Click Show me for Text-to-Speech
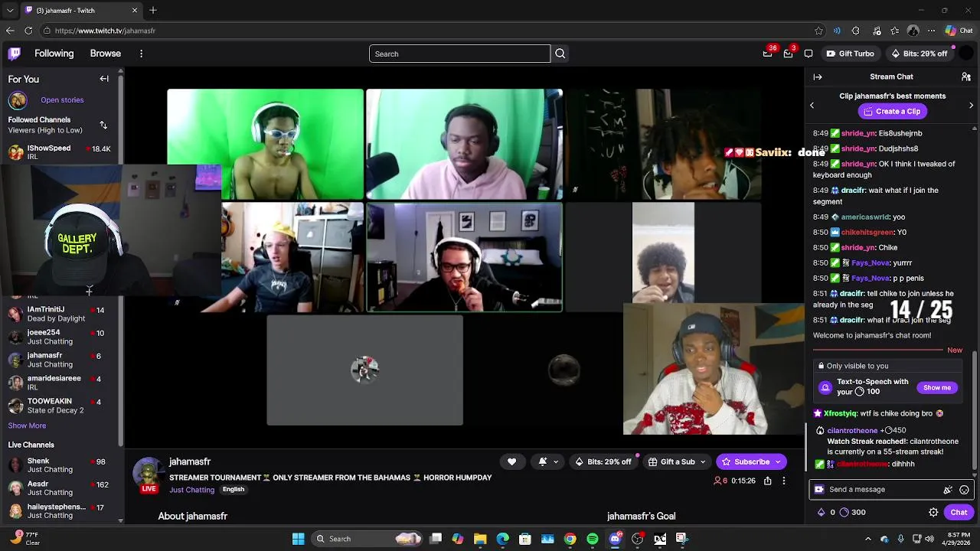 coord(937,387)
